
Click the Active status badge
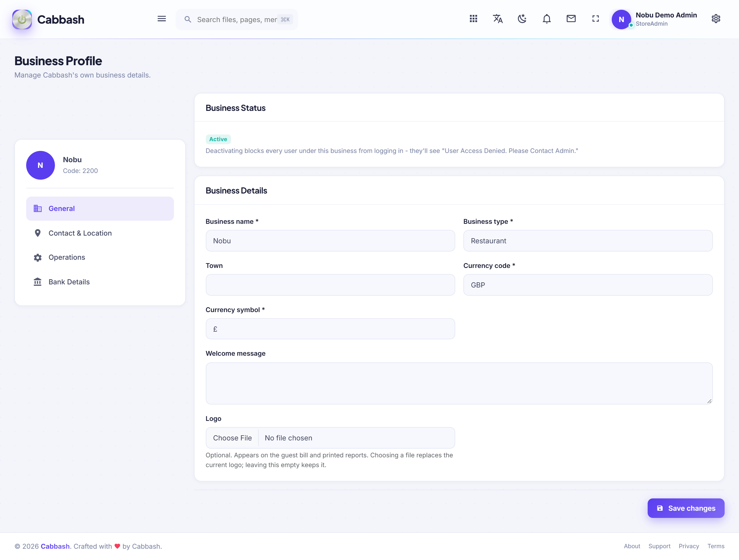click(218, 139)
